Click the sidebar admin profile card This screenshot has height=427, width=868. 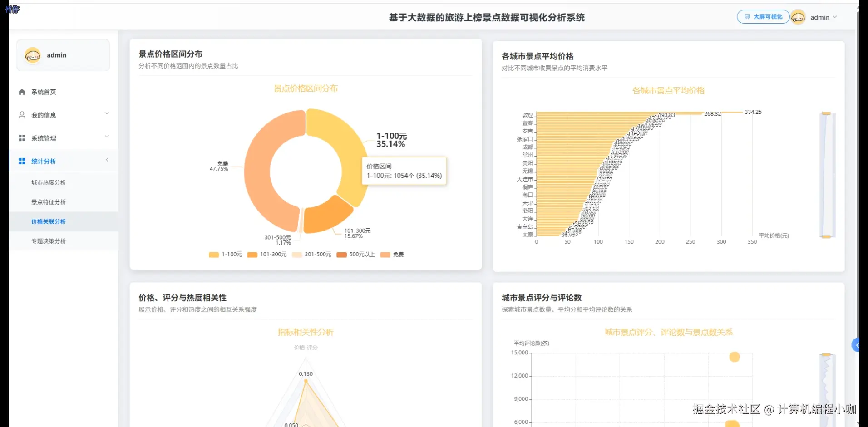(63, 55)
